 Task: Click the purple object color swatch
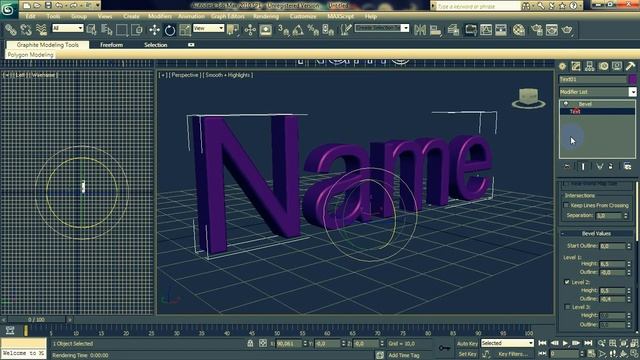pos(633,79)
